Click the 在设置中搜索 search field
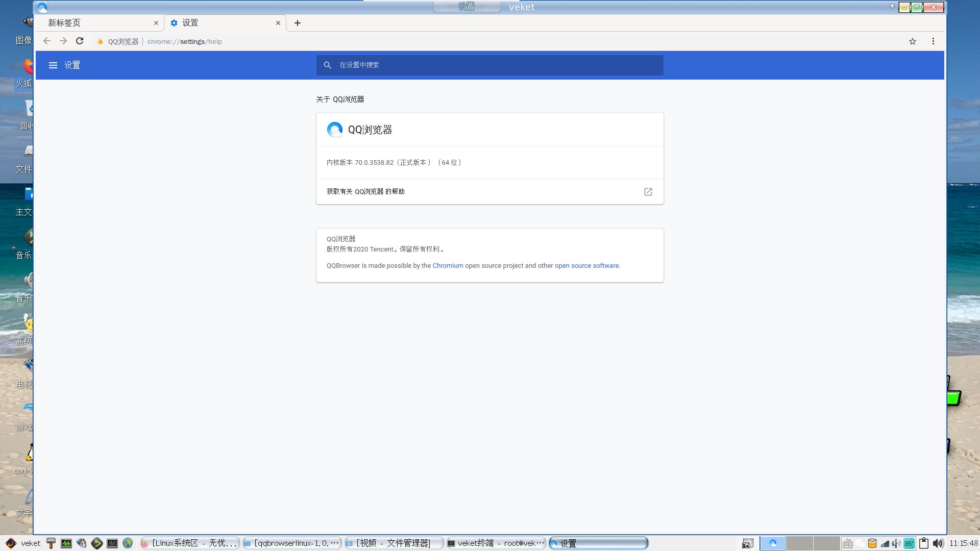The width and height of the screenshot is (980, 551). pos(490,65)
